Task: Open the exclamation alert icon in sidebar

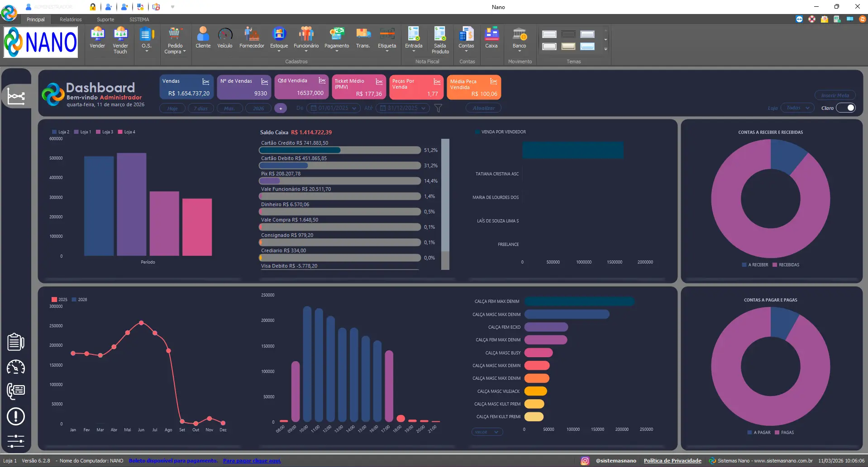Action: tap(16, 416)
